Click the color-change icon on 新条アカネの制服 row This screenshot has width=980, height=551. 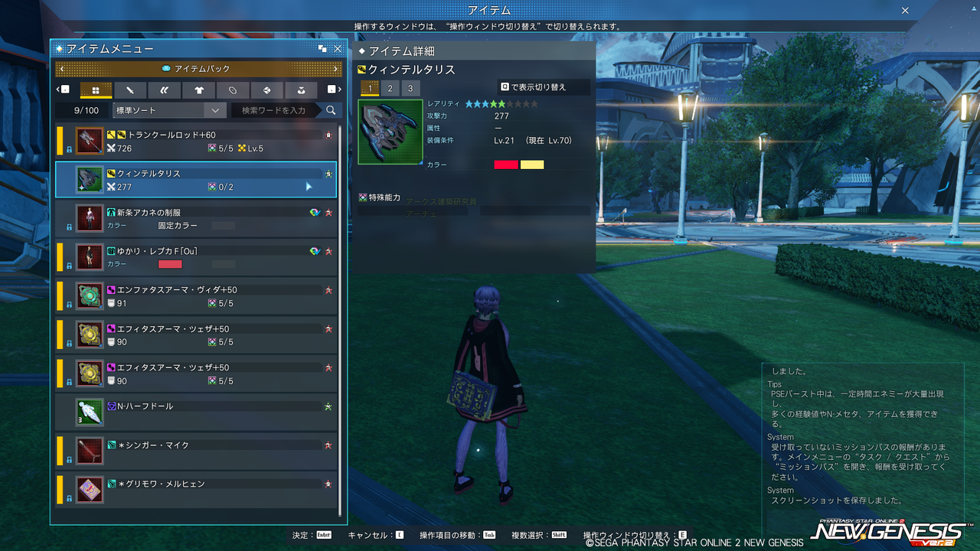pos(315,212)
